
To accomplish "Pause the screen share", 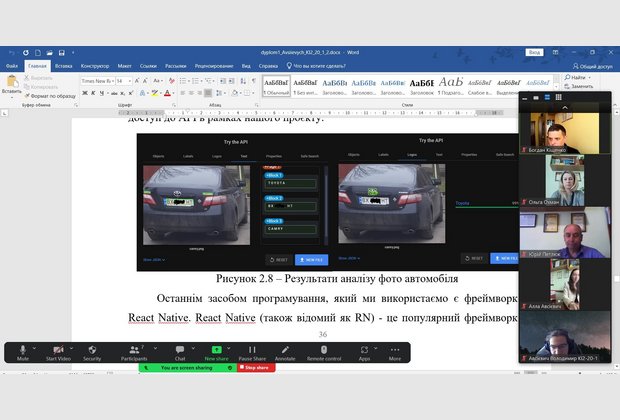I will (251, 351).
